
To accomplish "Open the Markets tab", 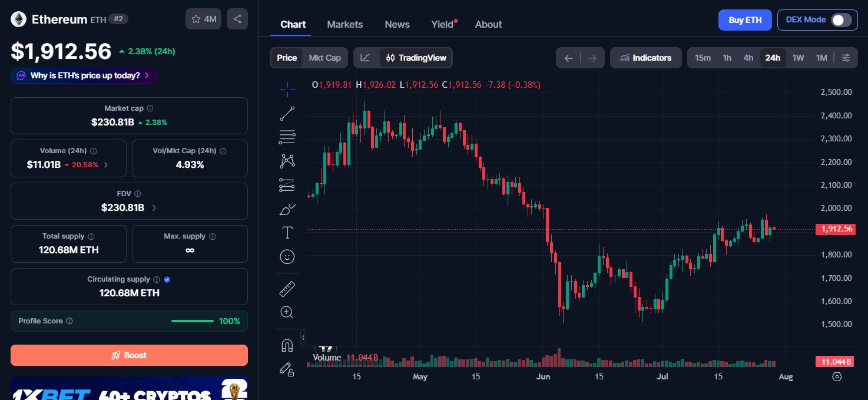I will click(x=345, y=24).
